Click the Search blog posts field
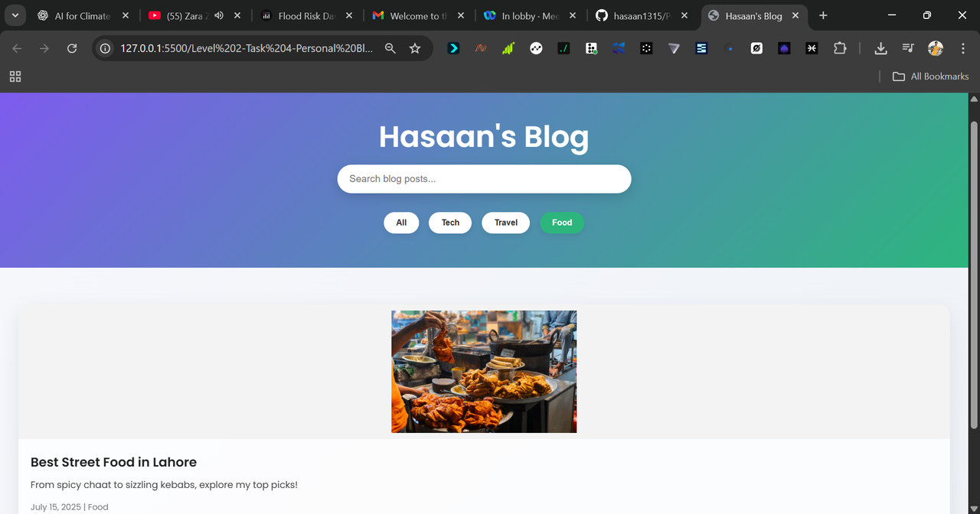The width and height of the screenshot is (980, 514). pyautogui.click(x=484, y=179)
